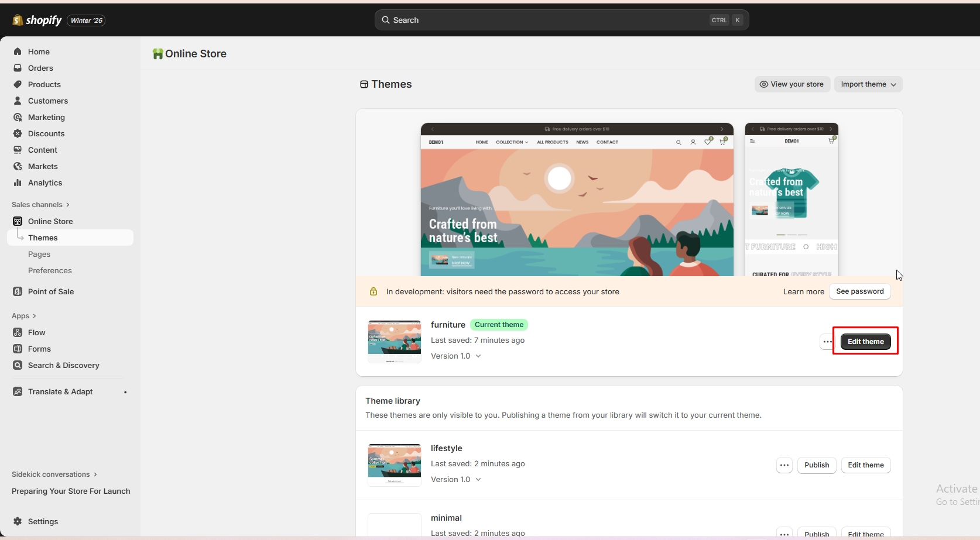Select the Discounts icon in sidebar
The width and height of the screenshot is (980, 540).
point(18,133)
